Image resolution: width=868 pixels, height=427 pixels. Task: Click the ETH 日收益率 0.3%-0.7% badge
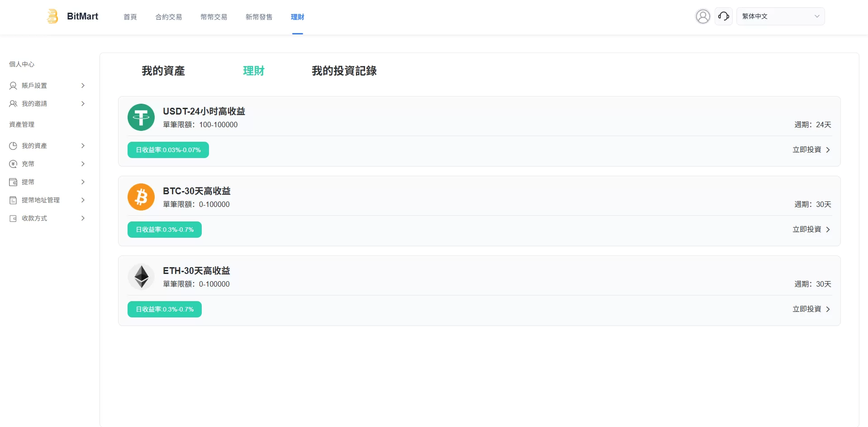pyautogui.click(x=165, y=309)
